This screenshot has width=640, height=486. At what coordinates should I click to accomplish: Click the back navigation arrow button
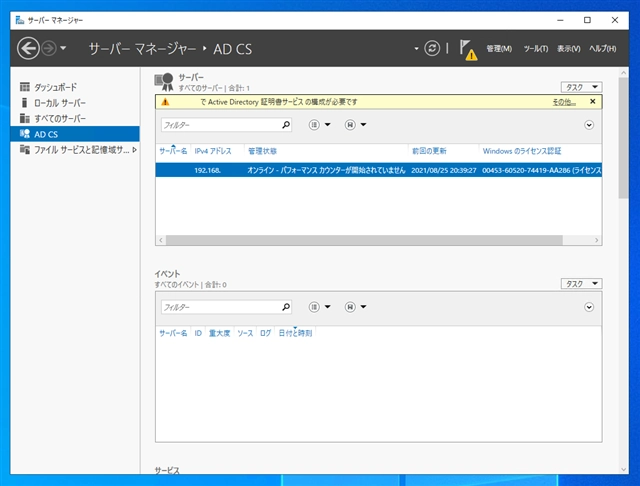[x=28, y=48]
